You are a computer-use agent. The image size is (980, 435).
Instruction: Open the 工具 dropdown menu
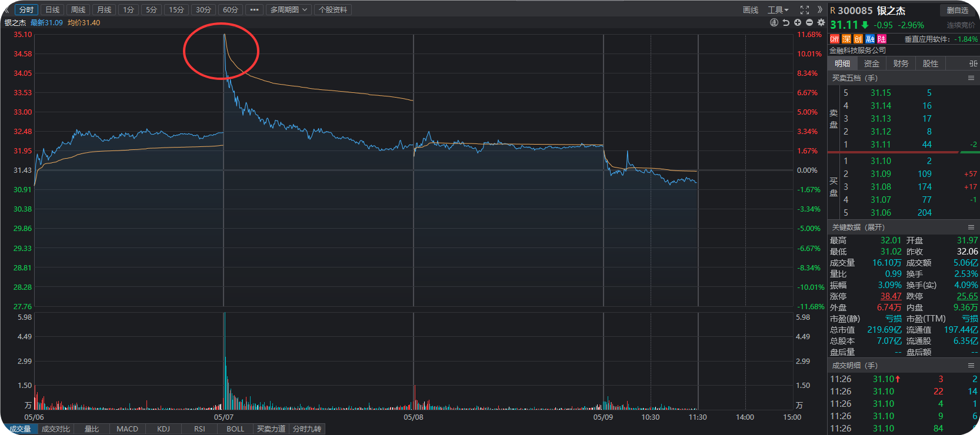tap(778, 10)
